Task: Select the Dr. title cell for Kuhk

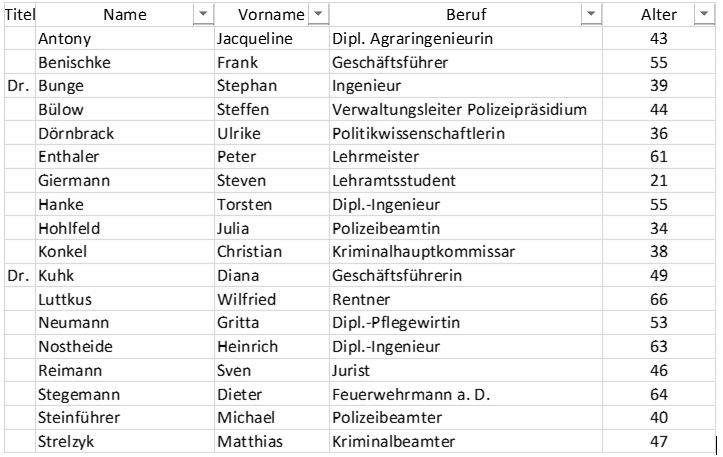Action: click(x=20, y=276)
